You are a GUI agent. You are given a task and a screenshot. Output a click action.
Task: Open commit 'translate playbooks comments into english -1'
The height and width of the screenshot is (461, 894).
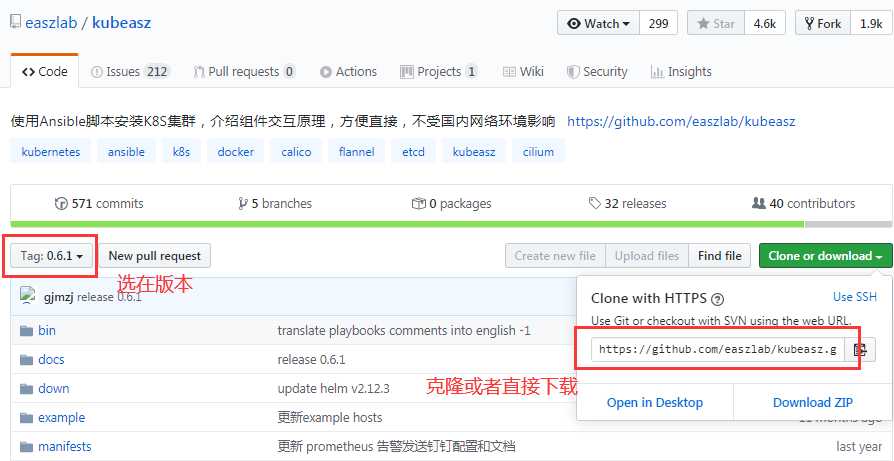(404, 331)
